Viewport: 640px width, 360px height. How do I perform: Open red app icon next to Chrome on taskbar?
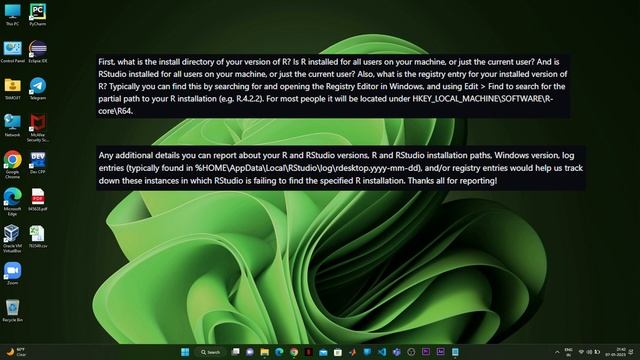click(309, 352)
